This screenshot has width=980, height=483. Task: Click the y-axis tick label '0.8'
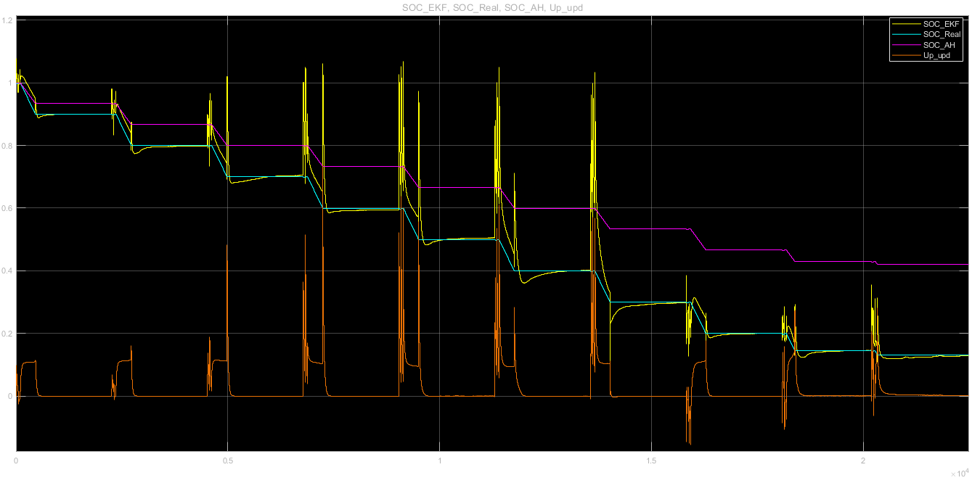[x=8, y=146]
